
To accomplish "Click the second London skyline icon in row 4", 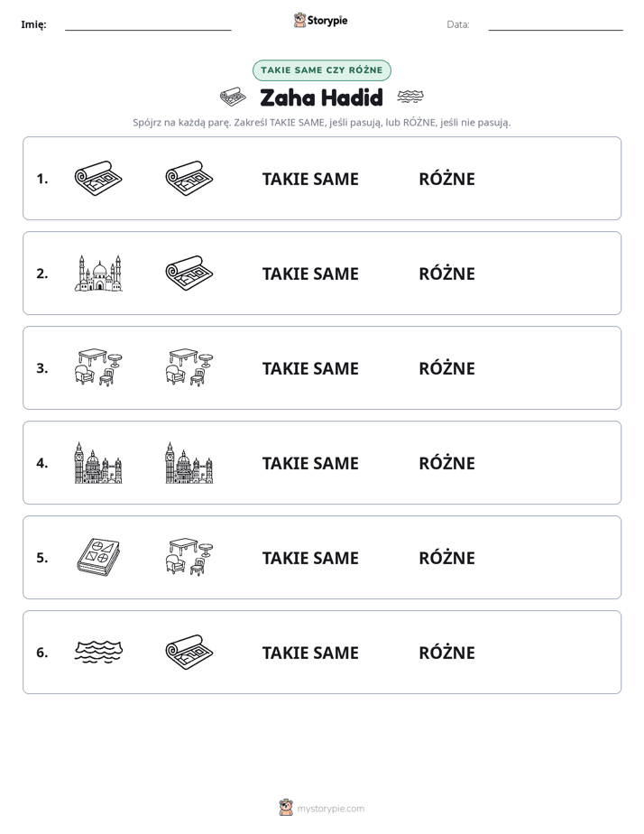I will click(x=189, y=463).
